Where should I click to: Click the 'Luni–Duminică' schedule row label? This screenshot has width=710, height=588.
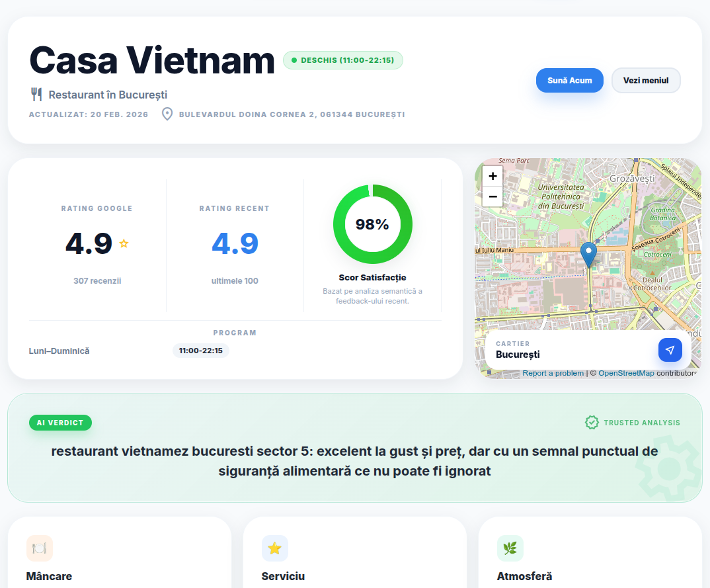(59, 351)
